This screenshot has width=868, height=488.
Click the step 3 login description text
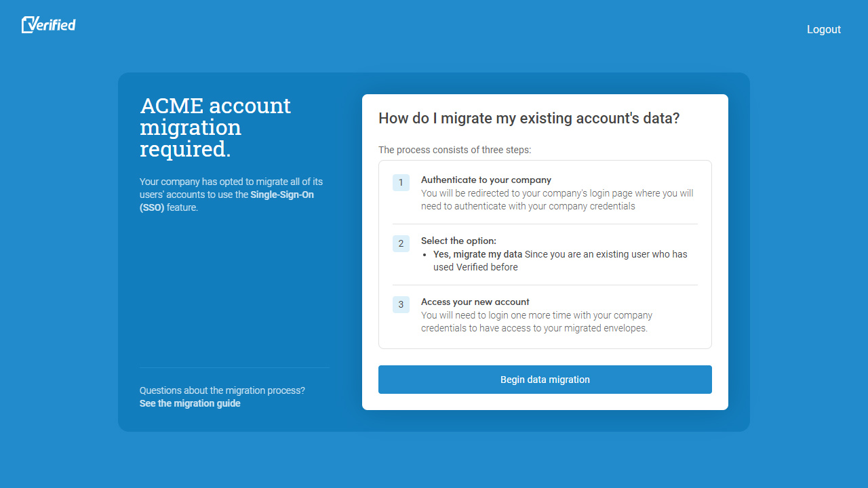click(x=536, y=322)
